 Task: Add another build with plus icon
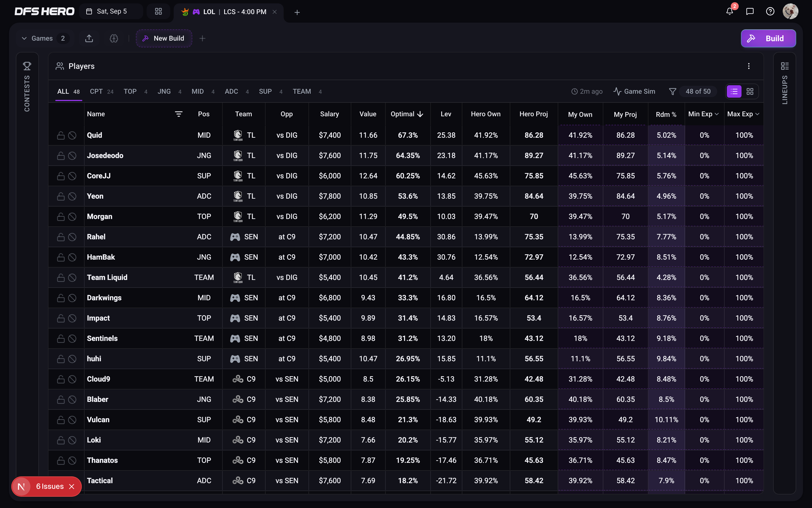[202, 38]
